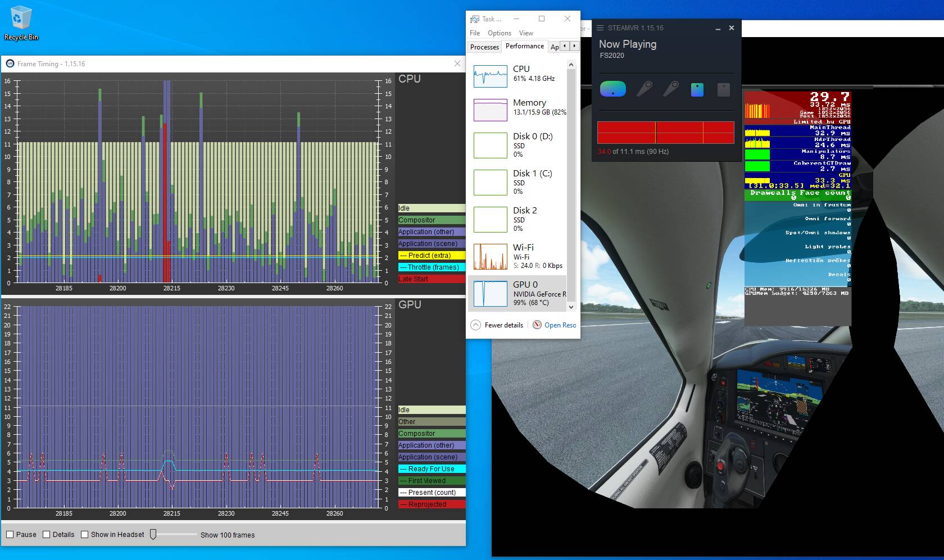Click the white Present (count) legend
The height and width of the screenshot is (560, 944).
pyautogui.click(x=432, y=493)
